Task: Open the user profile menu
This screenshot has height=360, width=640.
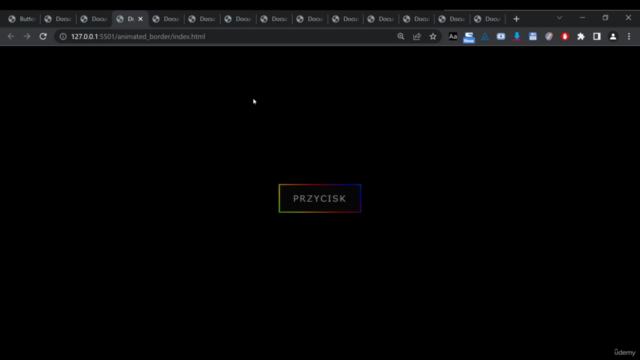Action: click(x=613, y=36)
